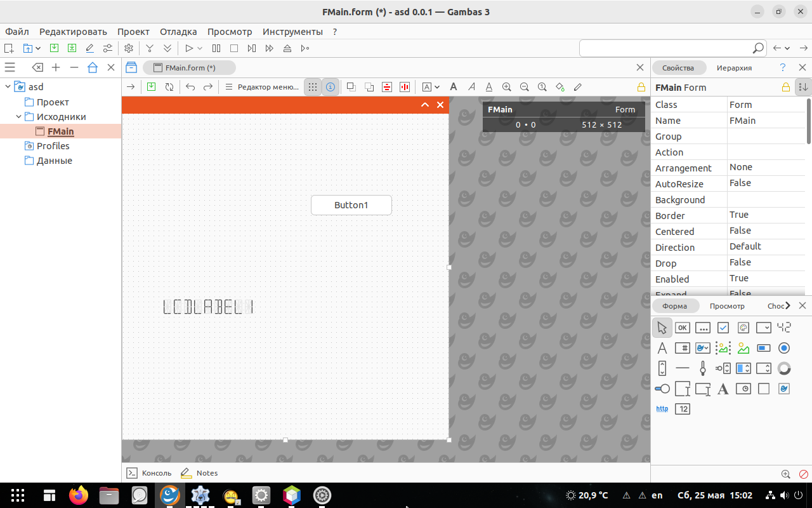Choose the PictureBox green landscape control
Image resolution: width=812 pixels, height=508 pixels.
(x=743, y=348)
